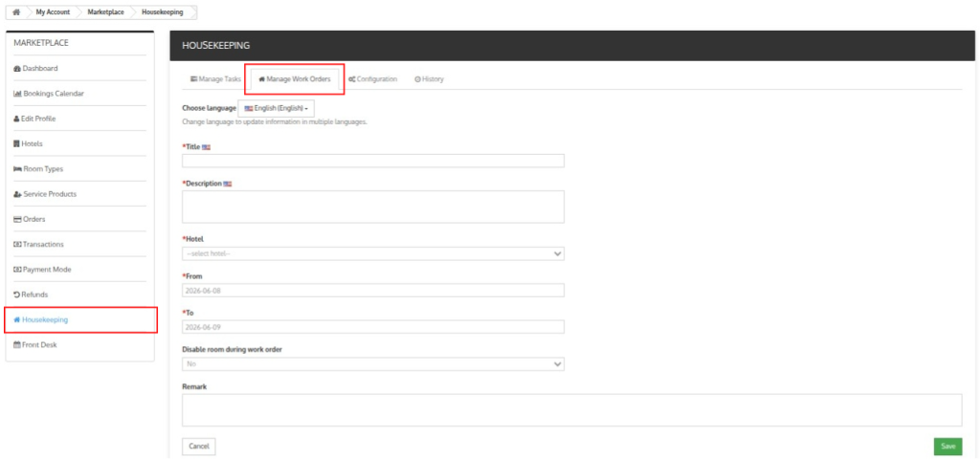This screenshot has height=459, width=980.
Task: Click the To date field
Action: click(373, 327)
